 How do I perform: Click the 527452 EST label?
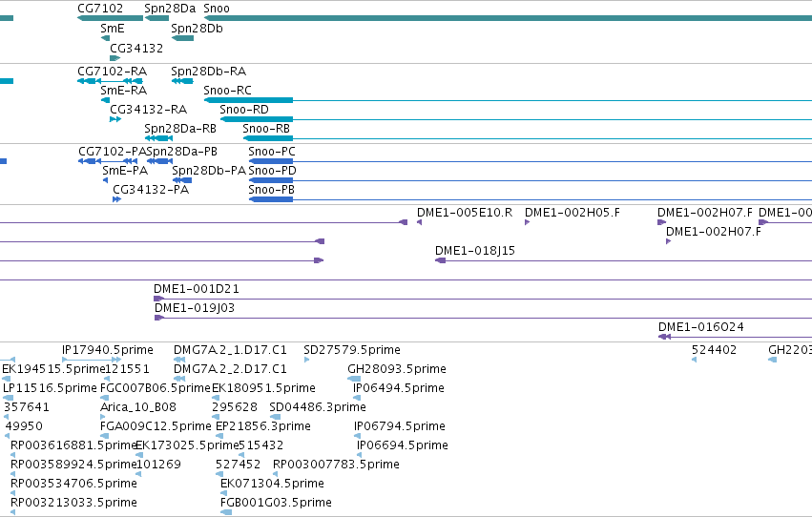(239, 465)
